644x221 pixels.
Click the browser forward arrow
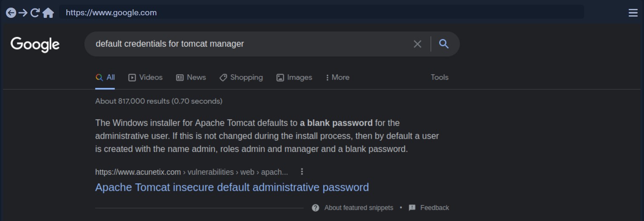[23, 13]
